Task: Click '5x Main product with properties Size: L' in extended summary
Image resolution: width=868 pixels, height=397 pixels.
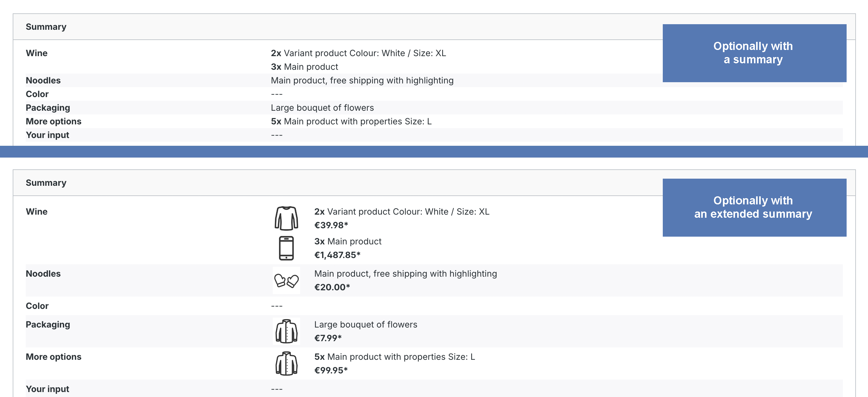Action: coord(395,357)
